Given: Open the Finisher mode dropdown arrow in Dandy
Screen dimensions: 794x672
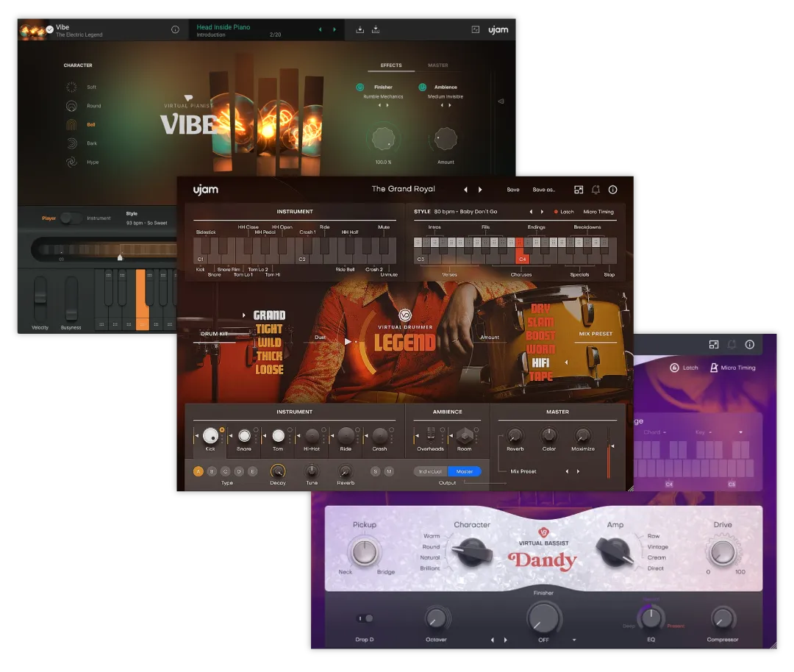Looking at the screenshot, I should click(574, 640).
